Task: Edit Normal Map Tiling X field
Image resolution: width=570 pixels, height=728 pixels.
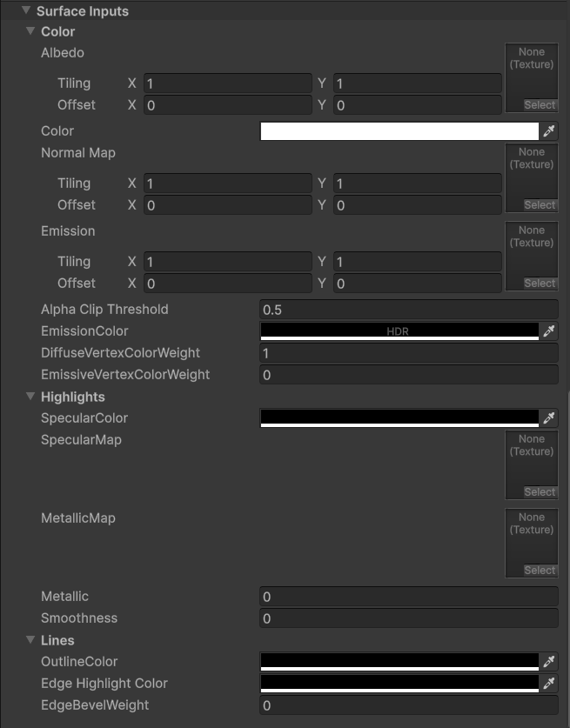Action: click(228, 184)
